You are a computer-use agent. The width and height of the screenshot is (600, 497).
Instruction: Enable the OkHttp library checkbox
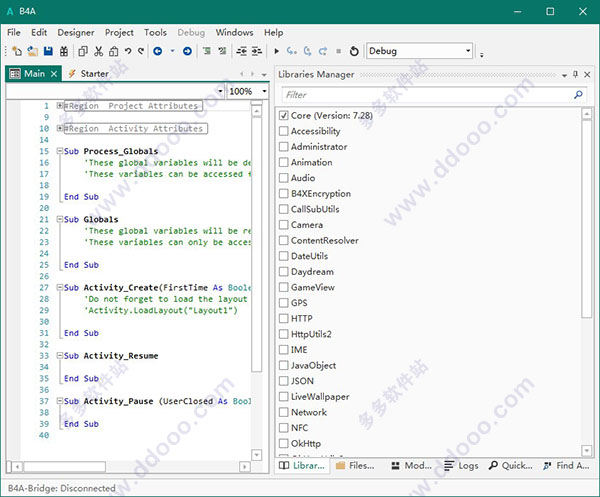[284, 443]
